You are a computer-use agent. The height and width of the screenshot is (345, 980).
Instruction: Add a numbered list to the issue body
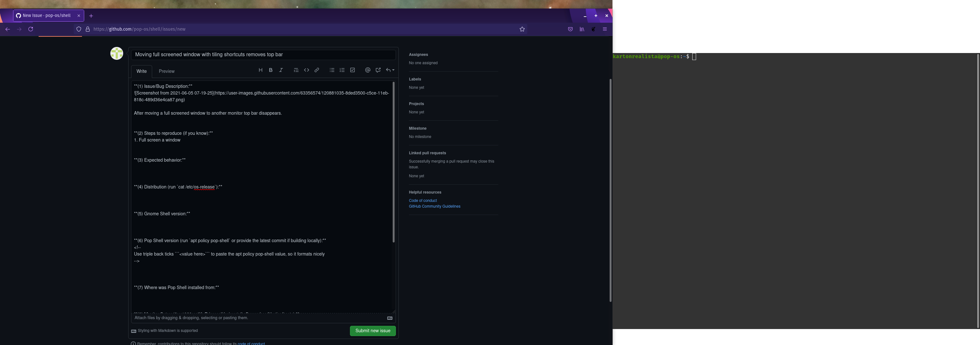point(342,70)
